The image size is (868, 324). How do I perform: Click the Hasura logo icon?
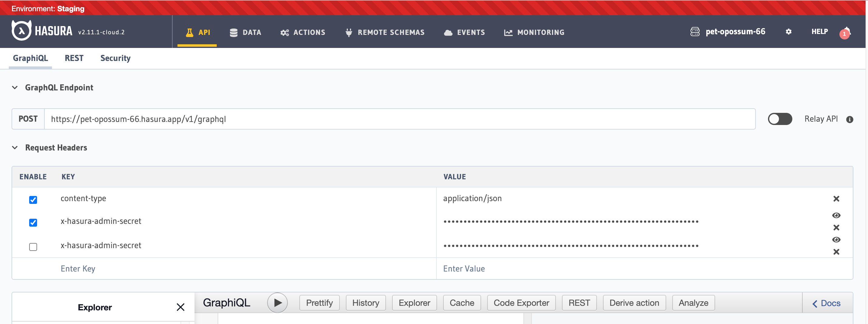coord(22,31)
